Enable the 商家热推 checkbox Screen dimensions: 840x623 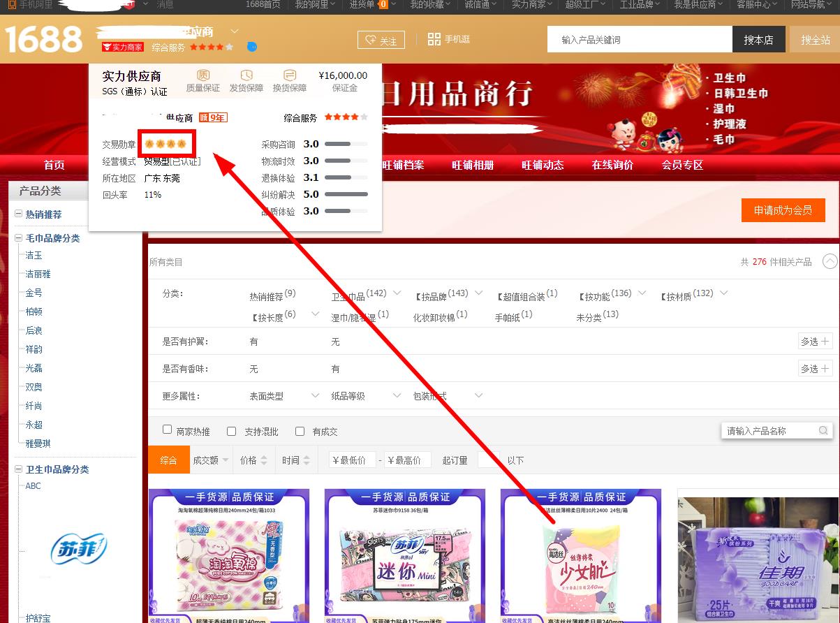[x=168, y=430]
